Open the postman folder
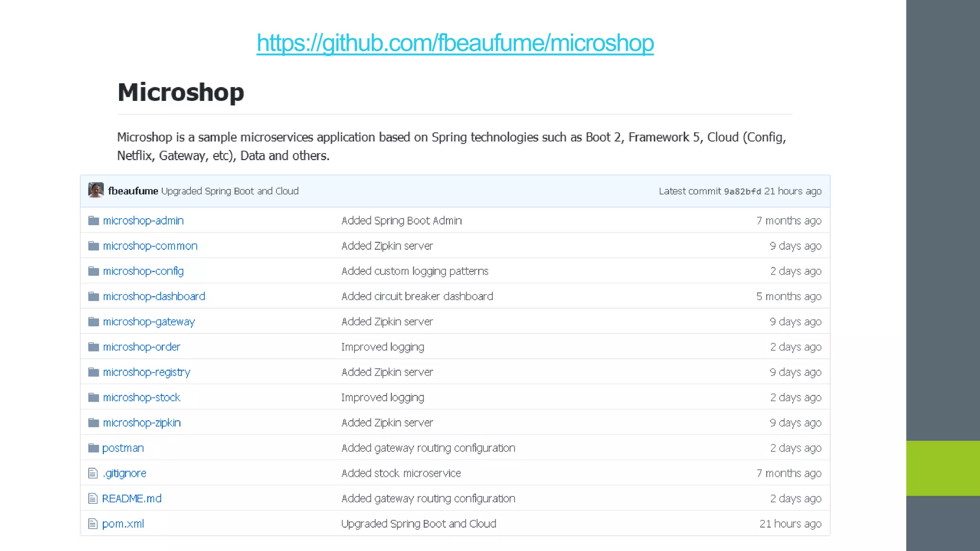The width and height of the screenshot is (980, 551). point(123,448)
